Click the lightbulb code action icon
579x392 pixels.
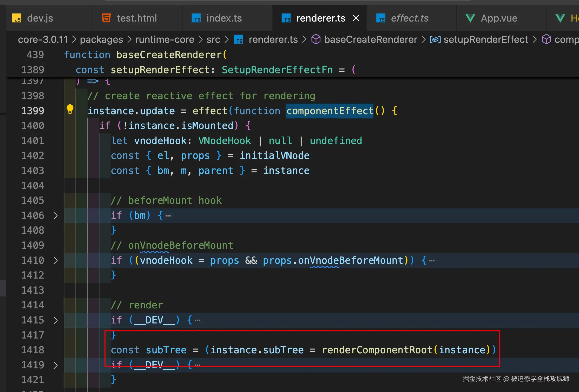point(70,110)
